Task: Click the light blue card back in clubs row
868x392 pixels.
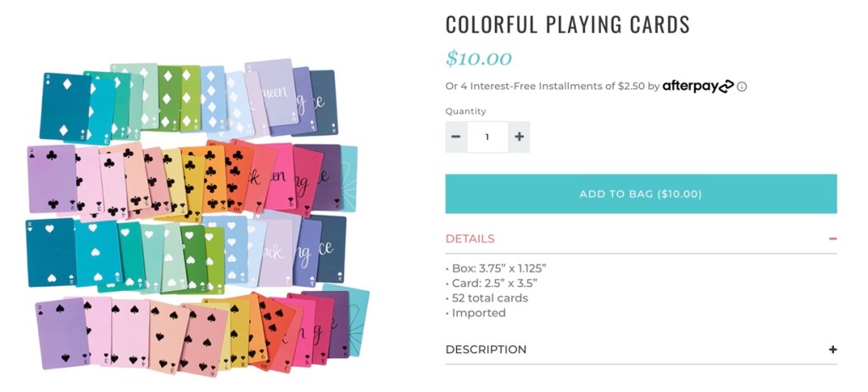Action: click(349, 178)
